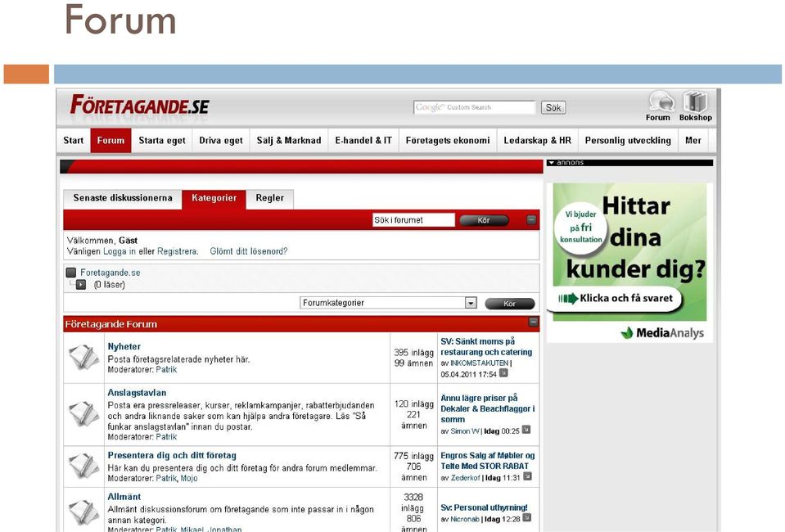Click the Företagande.se logo

[140, 106]
